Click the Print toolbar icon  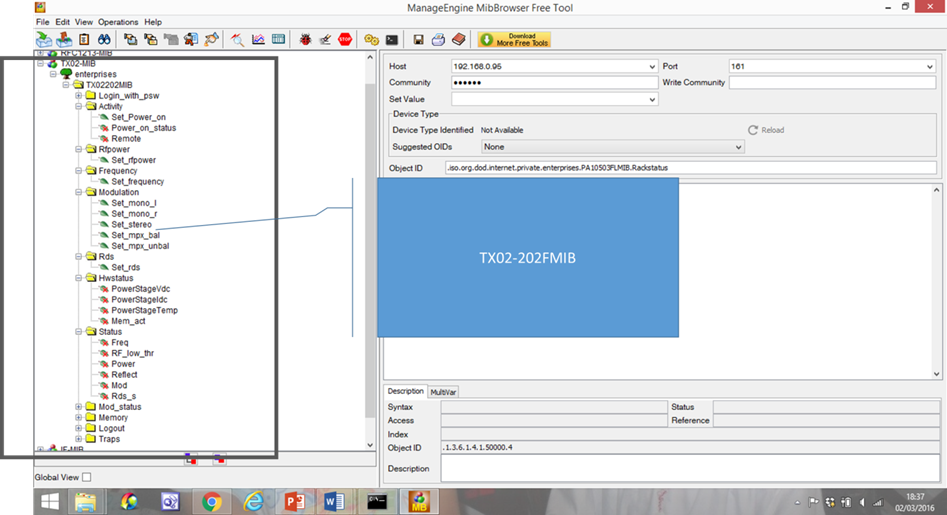click(438, 40)
